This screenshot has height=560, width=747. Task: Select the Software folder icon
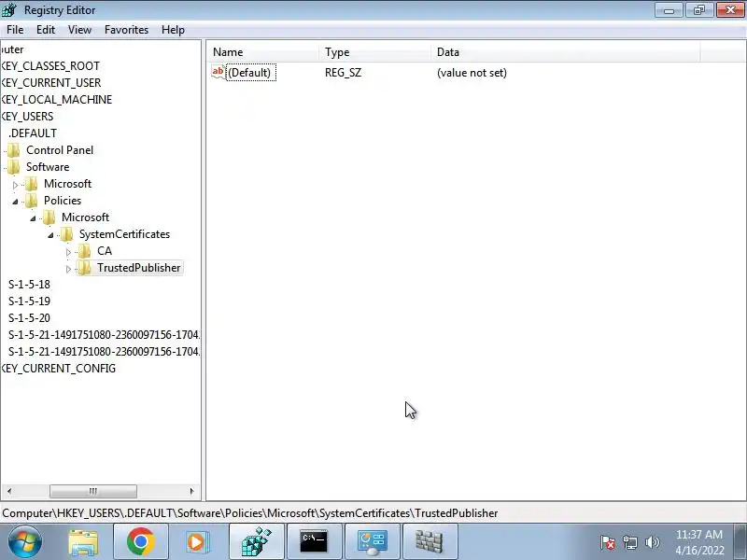point(14,167)
